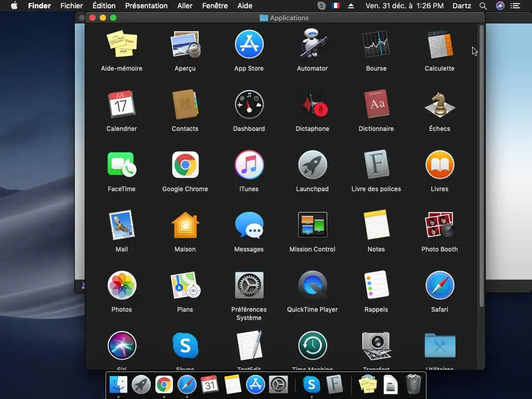Open the Fichier menu
Screen dimensions: 532x399
click(72, 6)
